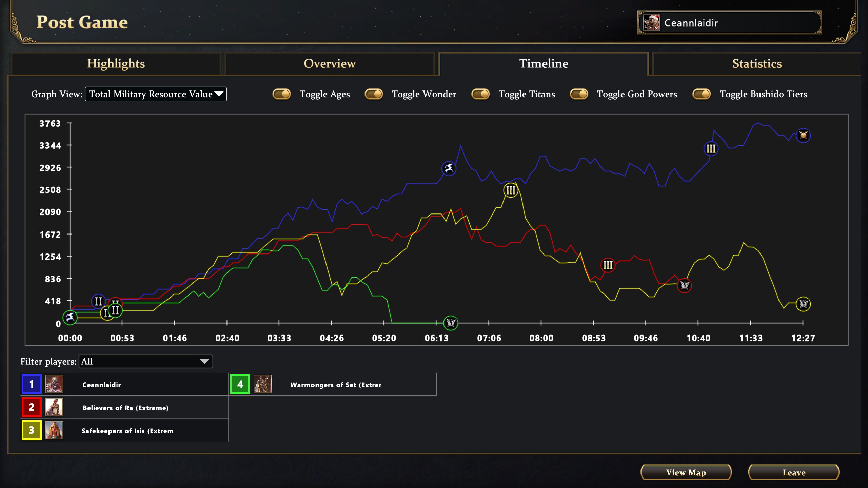Viewport: 868px width, 488px height.
Task: Click the 10:40 time label
Action: pos(698,338)
